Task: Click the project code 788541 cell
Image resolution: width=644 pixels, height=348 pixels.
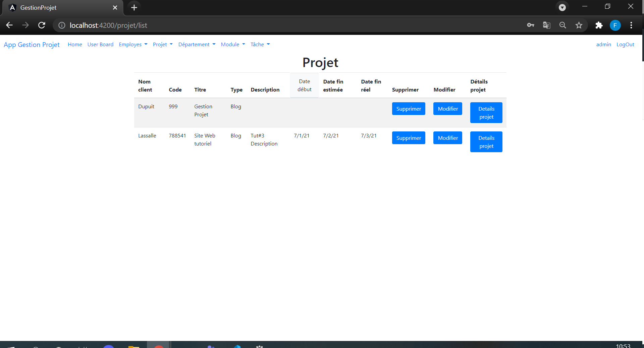Action: pyautogui.click(x=177, y=135)
